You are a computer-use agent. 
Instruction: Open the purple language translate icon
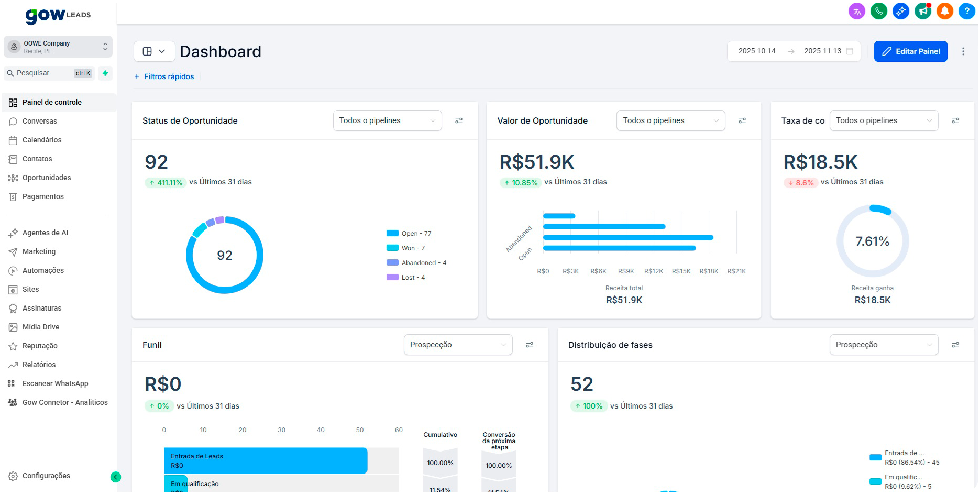coord(856,11)
